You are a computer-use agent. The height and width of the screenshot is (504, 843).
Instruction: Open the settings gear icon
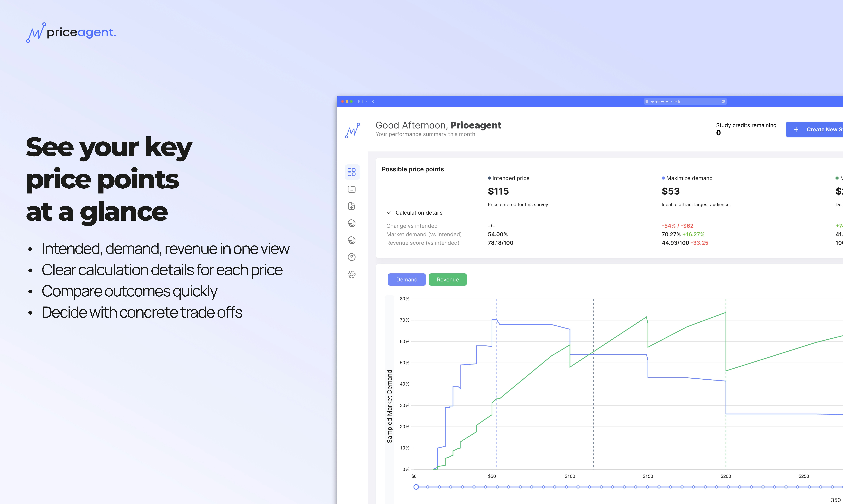[x=351, y=274]
